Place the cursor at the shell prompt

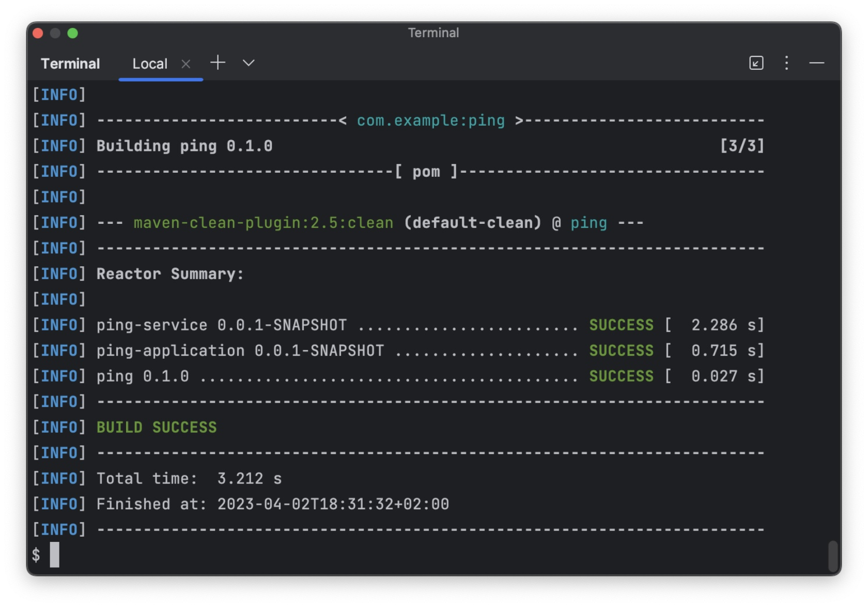click(35, 555)
